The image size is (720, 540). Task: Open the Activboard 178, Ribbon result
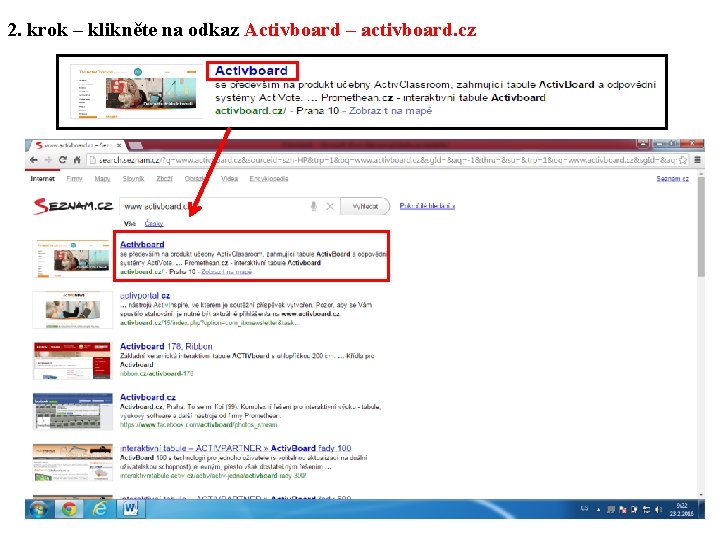(166, 346)
